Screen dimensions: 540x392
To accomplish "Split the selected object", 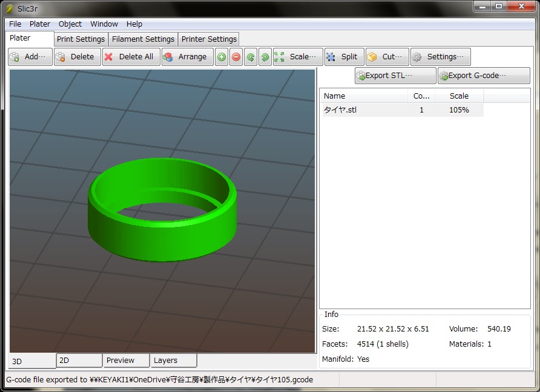I will click(344, 57).
